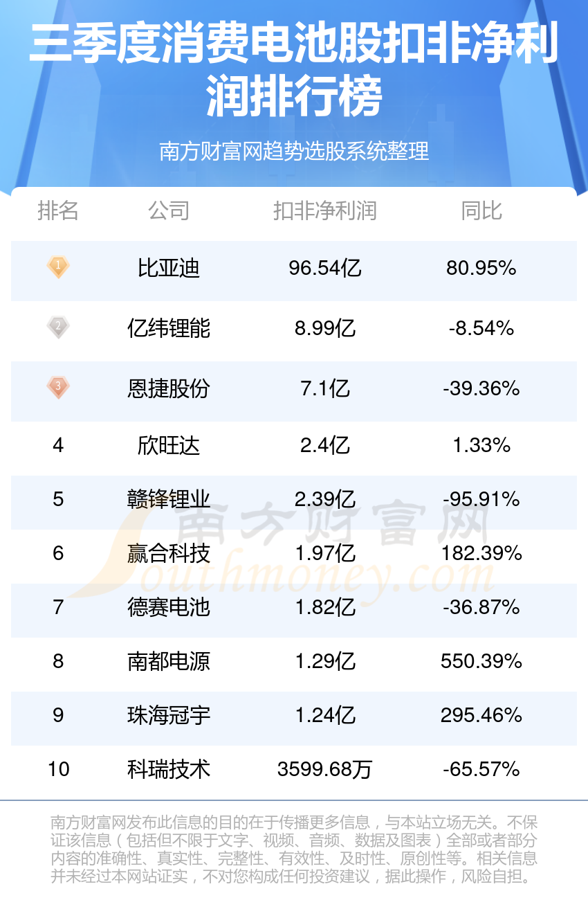The image size is (588, 900).
Task: Click the 南都电源 company name
Action: [x=169, y=661]
